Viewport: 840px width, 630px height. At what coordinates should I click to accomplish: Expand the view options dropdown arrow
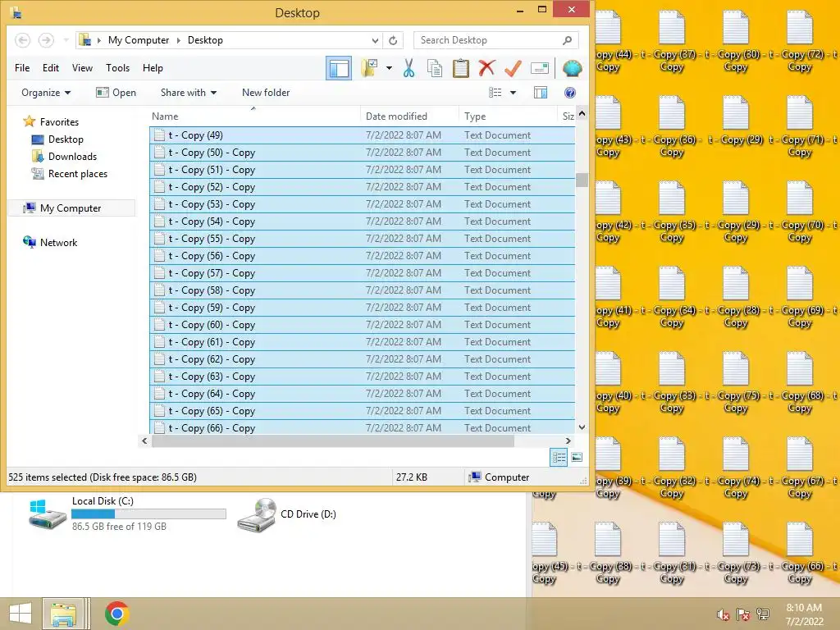[x=513, y=93]
